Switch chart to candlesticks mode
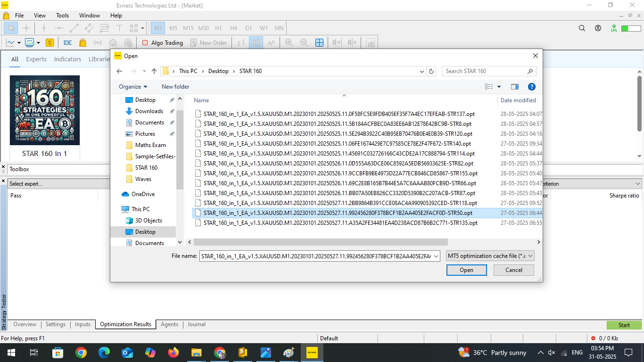The height and width of the screenshot is (362, 644). tap(256, 42)
